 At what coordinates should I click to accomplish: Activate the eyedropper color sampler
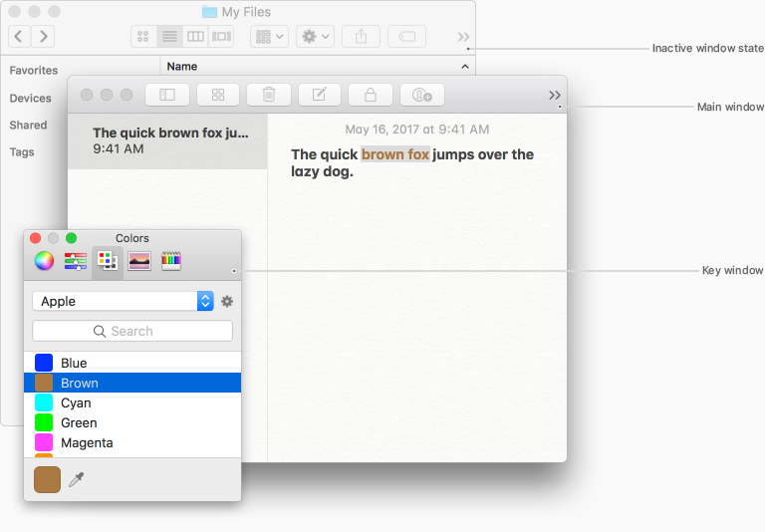click(76, 480)
